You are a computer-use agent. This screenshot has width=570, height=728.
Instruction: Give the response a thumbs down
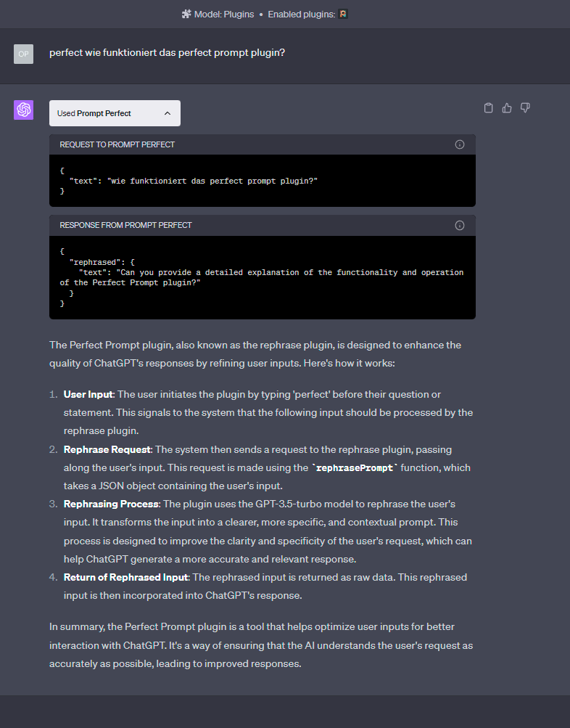[x=525, y=107]
